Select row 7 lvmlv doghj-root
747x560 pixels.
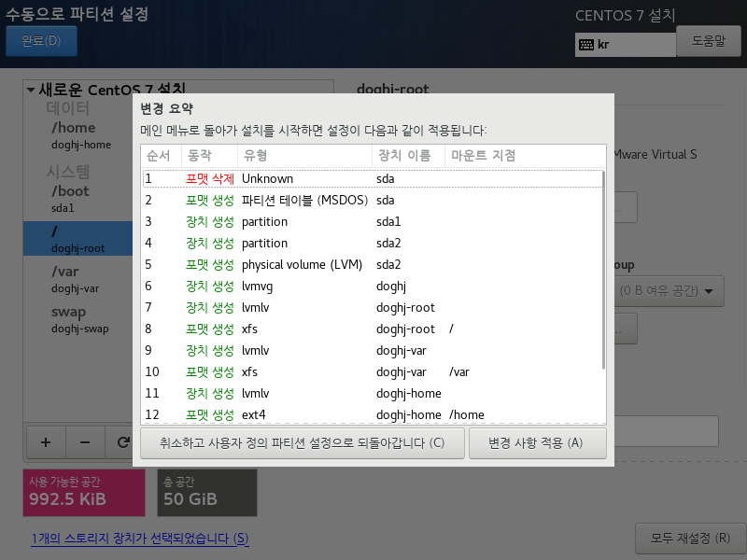pyautogui.click(x=372, y=307)
